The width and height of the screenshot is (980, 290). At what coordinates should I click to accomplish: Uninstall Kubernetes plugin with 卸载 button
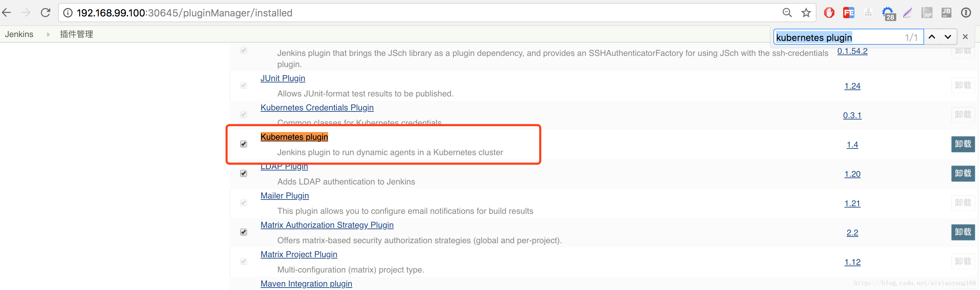pyautogui.click(x=963, y=144)
